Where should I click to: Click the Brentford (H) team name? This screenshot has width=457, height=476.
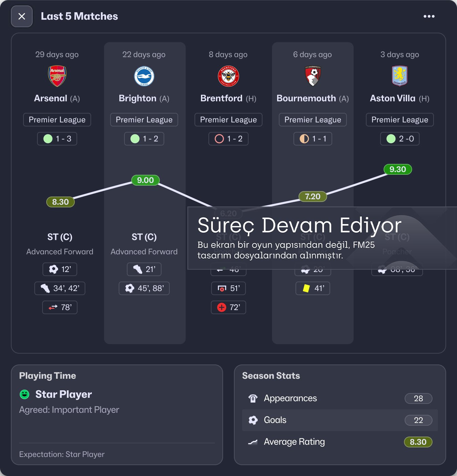[x=228, y=98]
